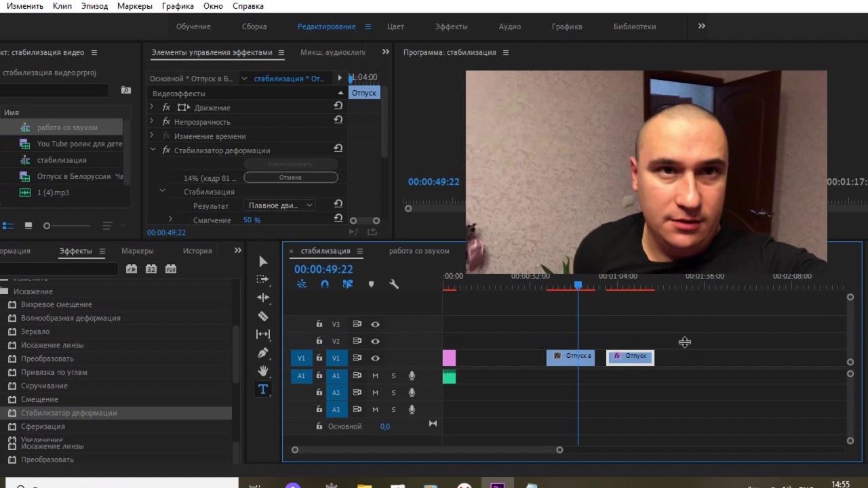Select the Hand tool
This screenshot has width=868, height=488.
[x=263, y=371]
